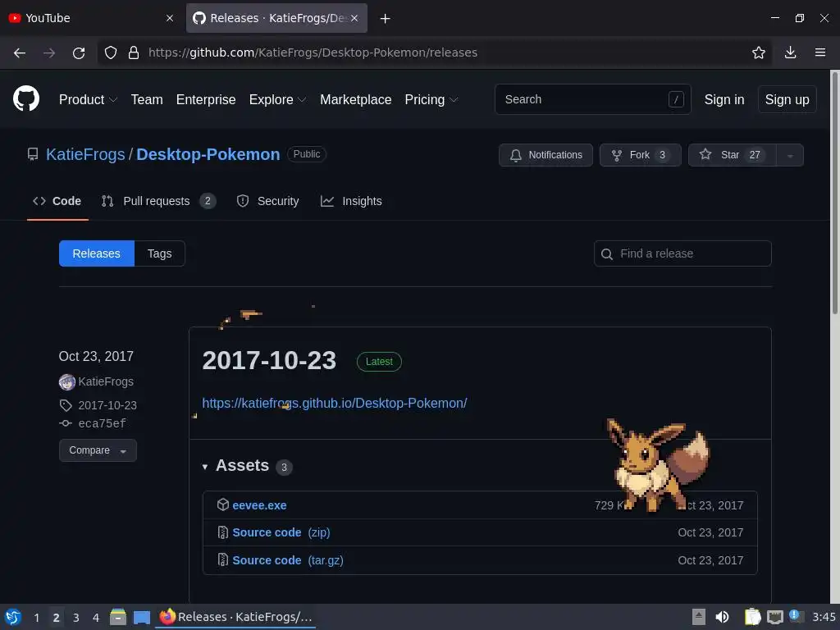This screenshot has width=840, height=630.
Task: Close the Releases KatieFrogs tab
Action: click(x=354, y=18)
